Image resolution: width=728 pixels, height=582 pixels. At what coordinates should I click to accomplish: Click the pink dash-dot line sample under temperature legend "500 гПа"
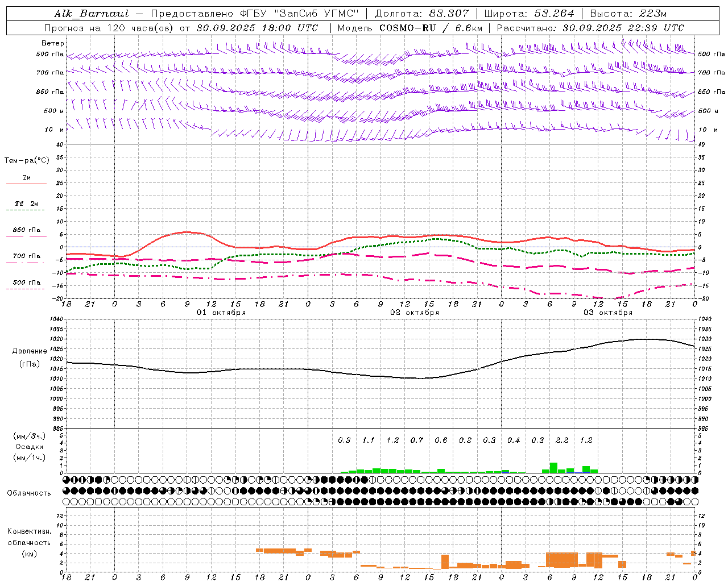(26, 289)
